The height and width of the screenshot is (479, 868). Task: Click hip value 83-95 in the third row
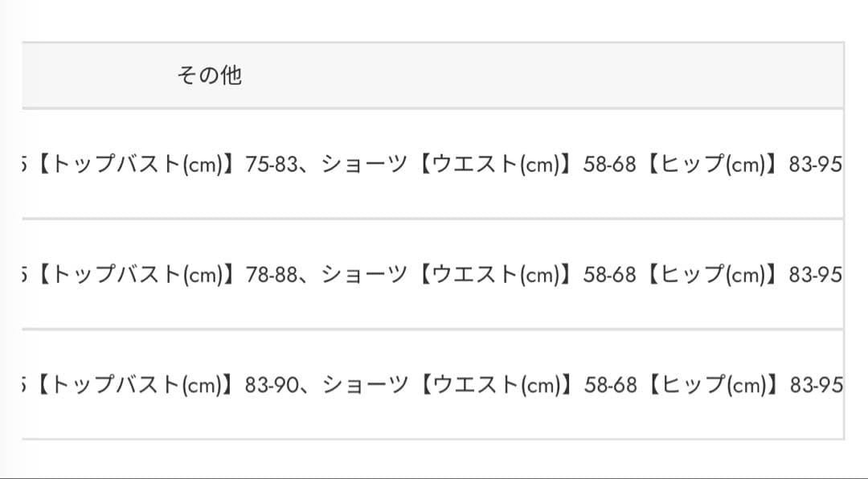click(x=816, y=386)
